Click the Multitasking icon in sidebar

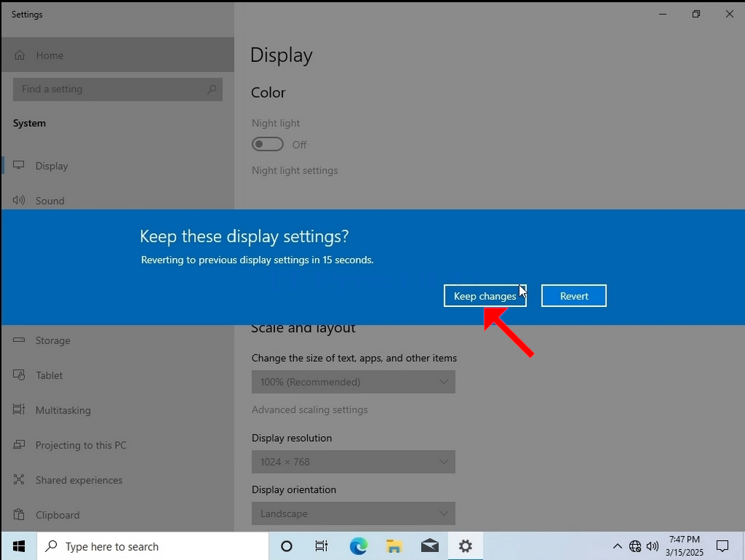(18, 410)
